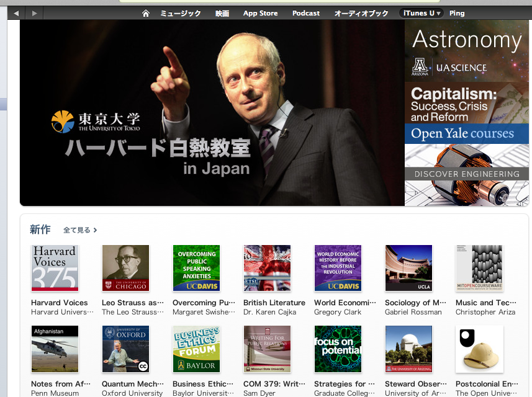This screenshot has height=397, width=532.
Task: Click the COM 379: Writ… title link
Action: [274, 384]
